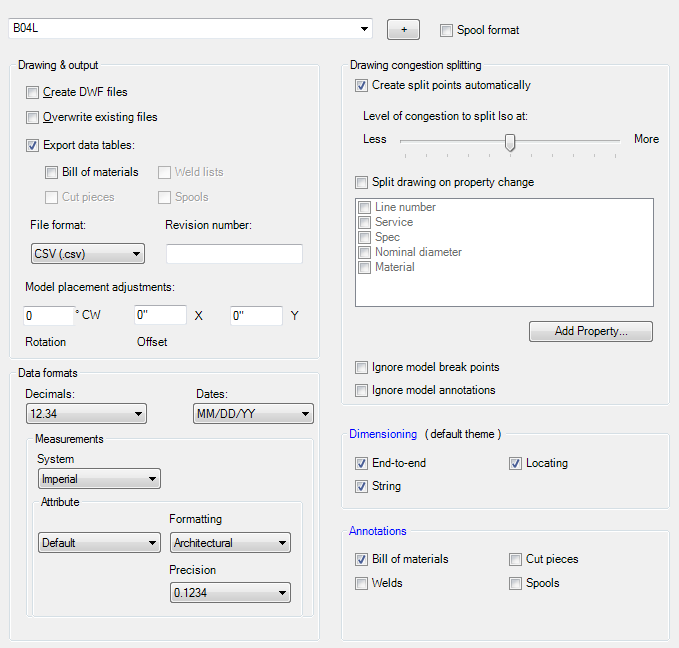The width and height of the screenshot is (679, 648).
Task: Uncheck Export data tables
Action: point(33,145)
